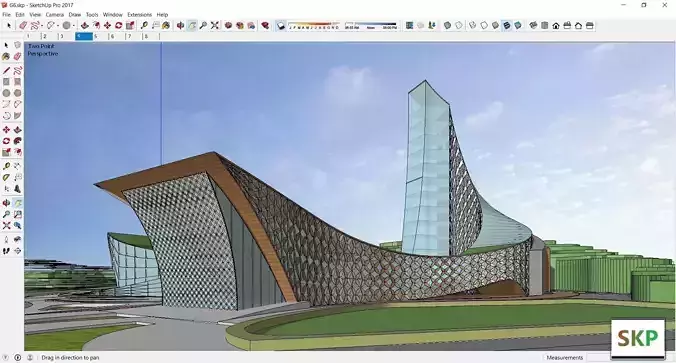
Task: Click Zoom Extents in top toolbar
Action: click(215, 25)
